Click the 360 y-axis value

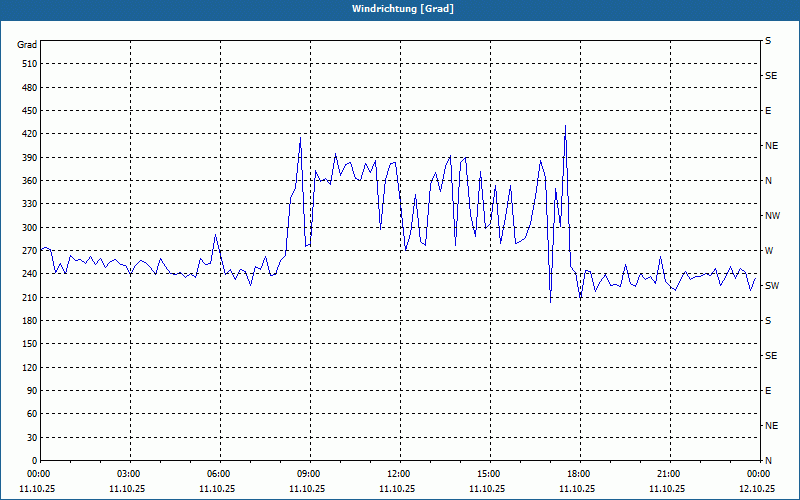click(30, 181)
